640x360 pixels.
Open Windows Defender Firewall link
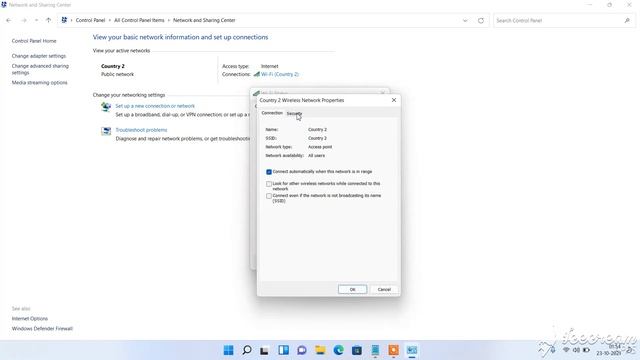pos(42,329)
